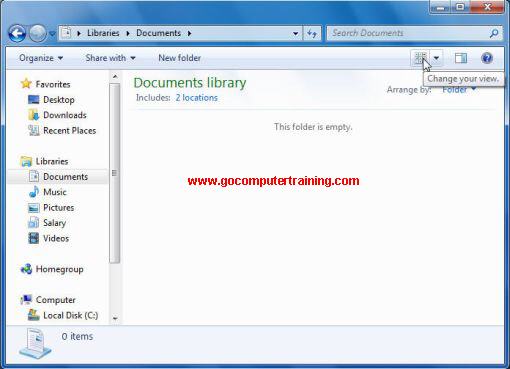Click the search magnifier icon
The height and width of the screenshot is (369, 510).
[x=494, y=33]
